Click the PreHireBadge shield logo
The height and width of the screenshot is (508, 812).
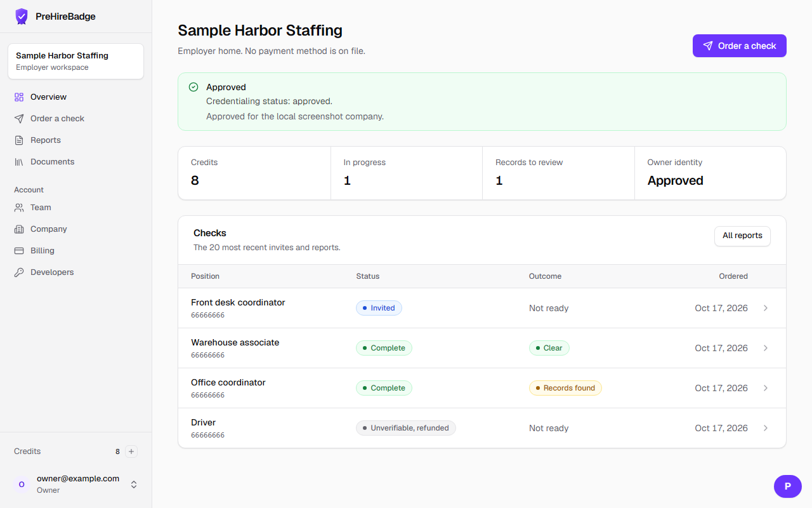(22, 17)
